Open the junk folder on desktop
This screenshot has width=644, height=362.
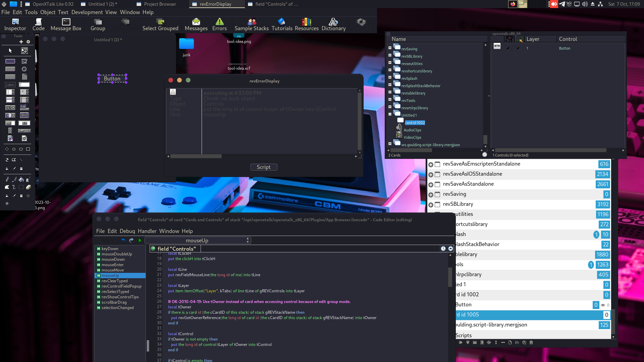(x=186, y=47)
